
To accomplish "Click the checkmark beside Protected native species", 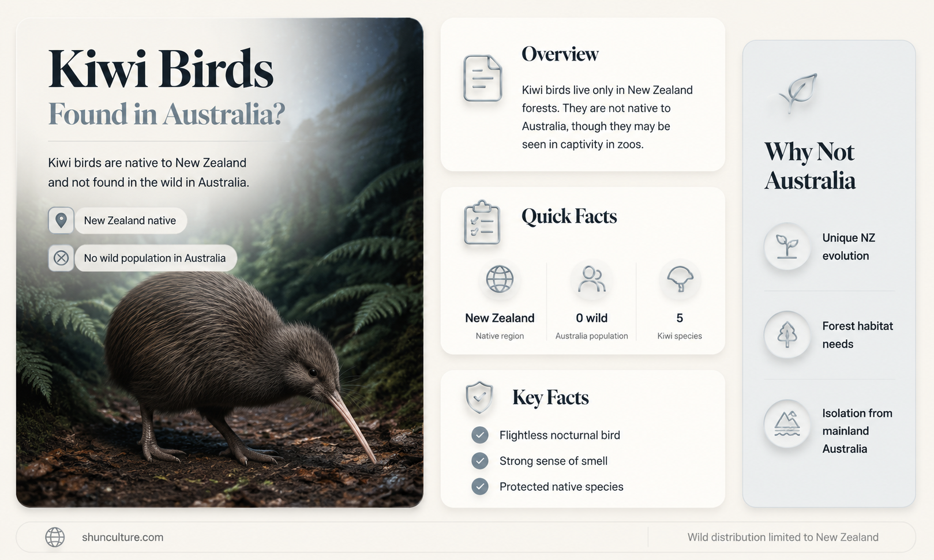I will pos(480,487).
